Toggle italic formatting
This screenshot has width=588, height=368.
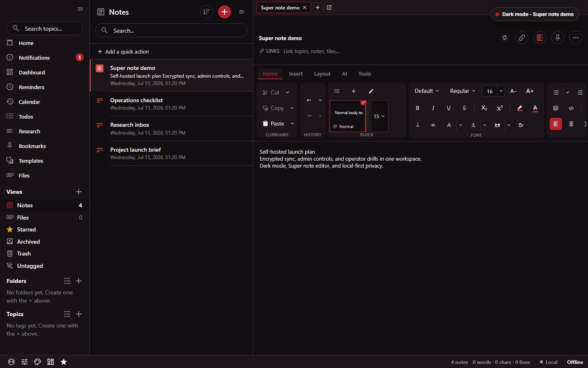coord(433,108)
